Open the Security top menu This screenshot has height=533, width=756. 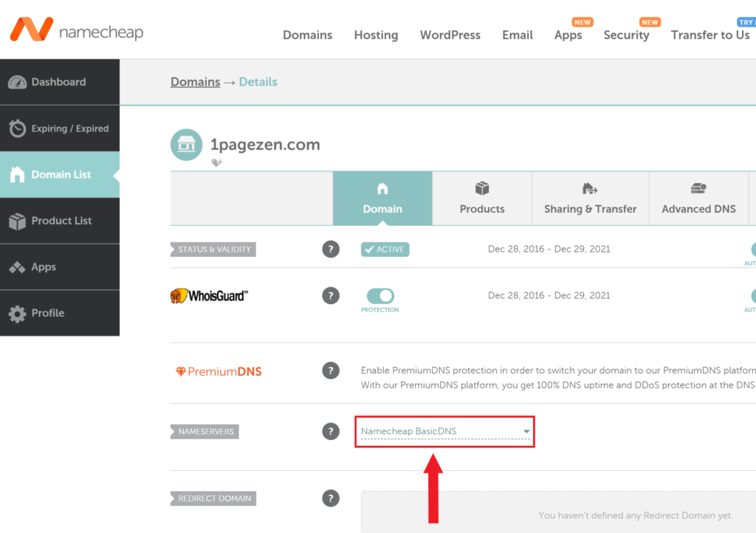[626, 35]
